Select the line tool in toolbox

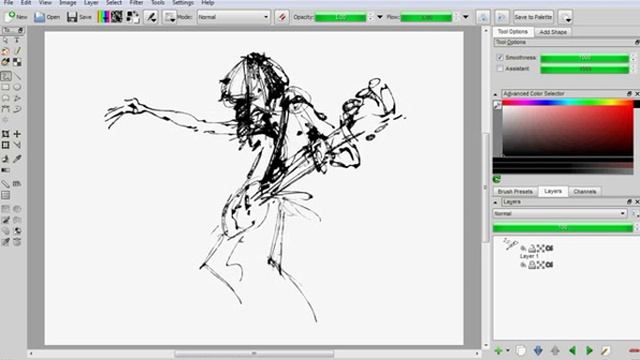[x=17, y=76]
